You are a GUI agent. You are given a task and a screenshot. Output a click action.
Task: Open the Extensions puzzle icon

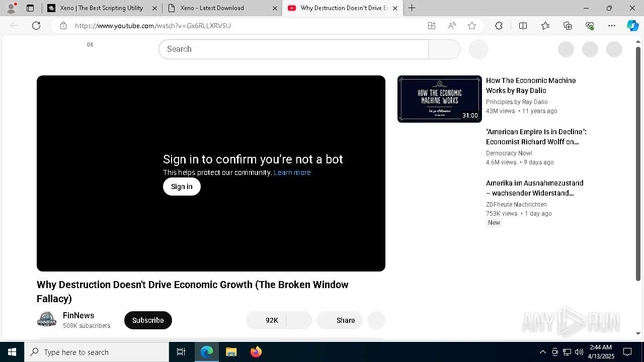coord(499,26)
